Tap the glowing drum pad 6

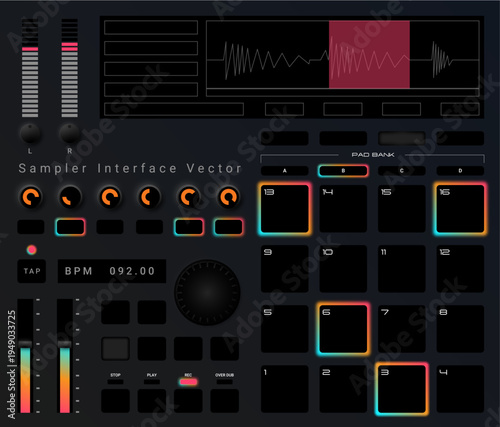tap(343, 329)
